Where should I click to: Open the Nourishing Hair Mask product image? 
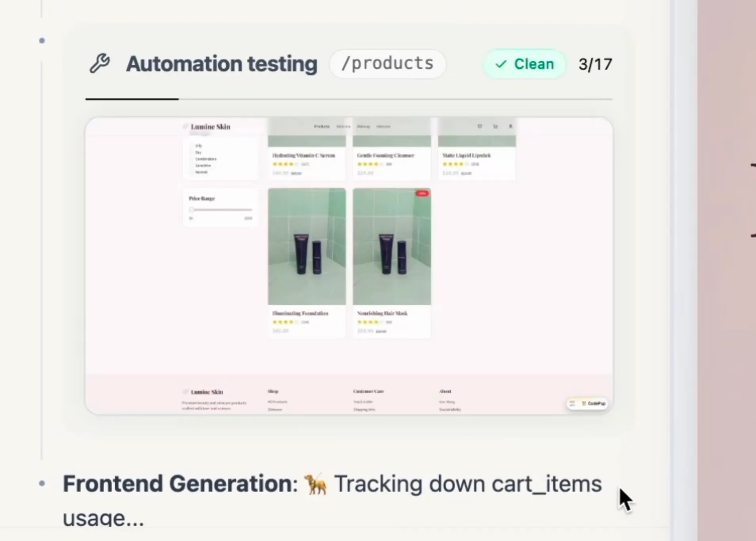tap(392, 246)
